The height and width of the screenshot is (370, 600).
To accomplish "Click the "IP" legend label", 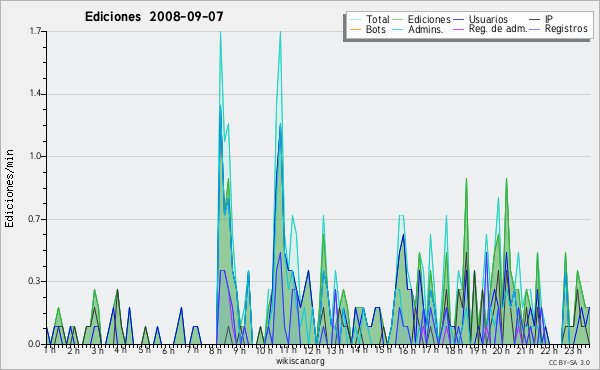I will (549, 19).
